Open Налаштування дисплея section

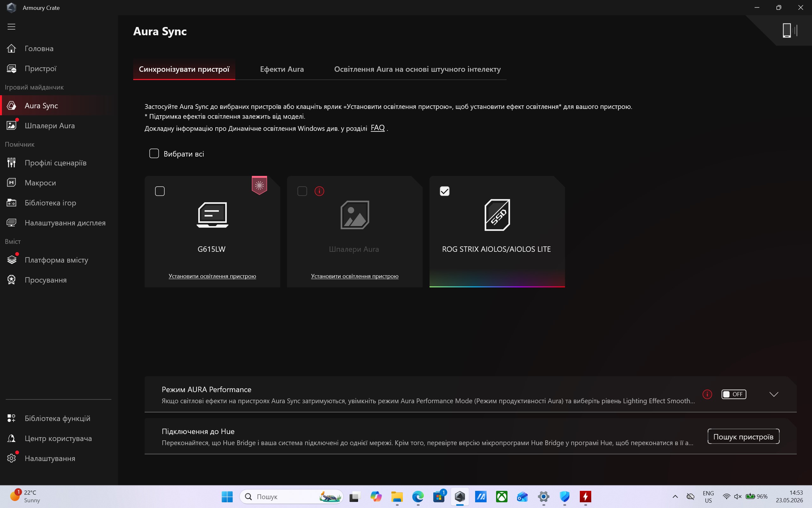[59, 223]
